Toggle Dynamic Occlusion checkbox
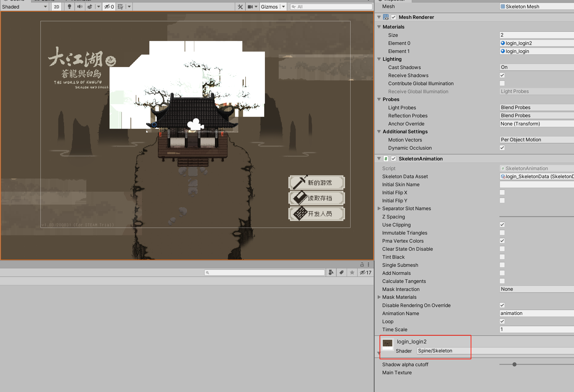This screenshot has height=392, width=574. coord(502,148)
